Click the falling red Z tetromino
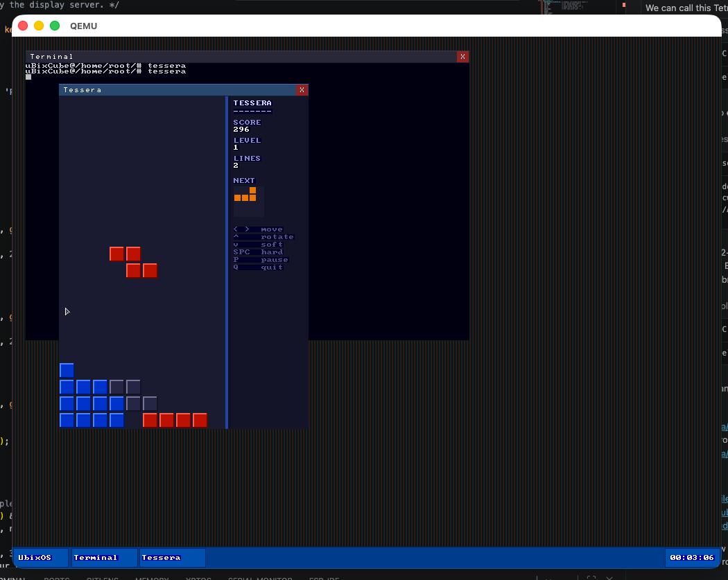The height and width of the screenshot is (580, 728). tap(133, 262)
